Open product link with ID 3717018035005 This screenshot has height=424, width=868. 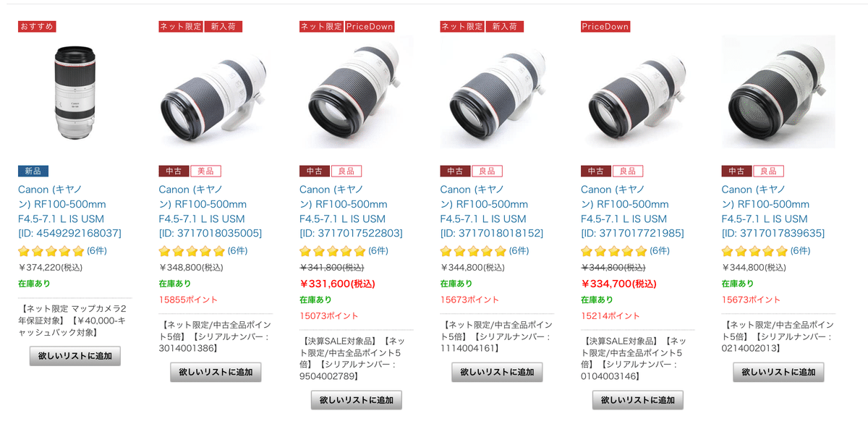click(x=210, y=211)
